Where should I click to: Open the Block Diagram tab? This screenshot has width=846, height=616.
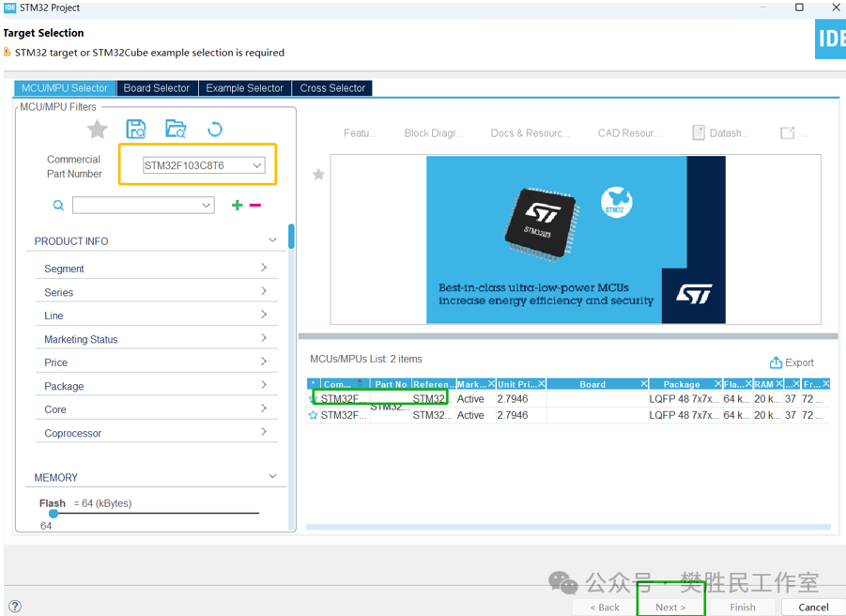(434, 133)
